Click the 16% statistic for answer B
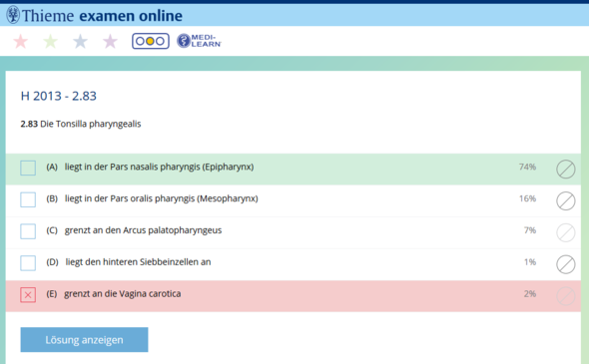The height and width of the screenshot is (364, 589). click(527, 198)
